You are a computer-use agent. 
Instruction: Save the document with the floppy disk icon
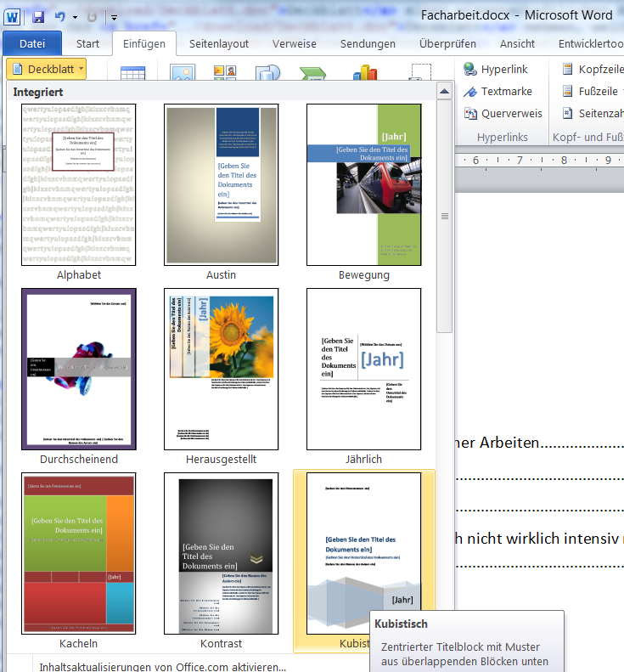click(38, 17)
